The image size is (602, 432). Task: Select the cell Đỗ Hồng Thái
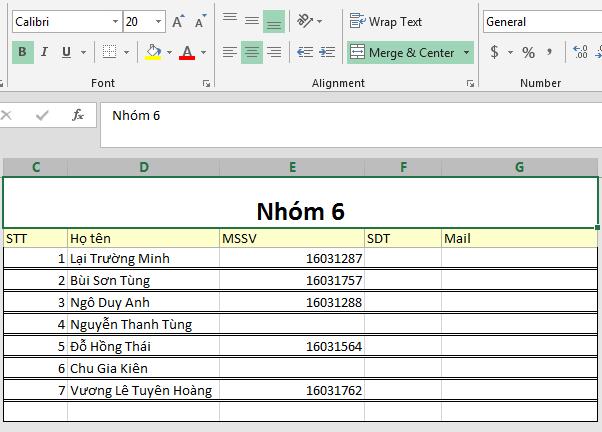click(144, 346)
